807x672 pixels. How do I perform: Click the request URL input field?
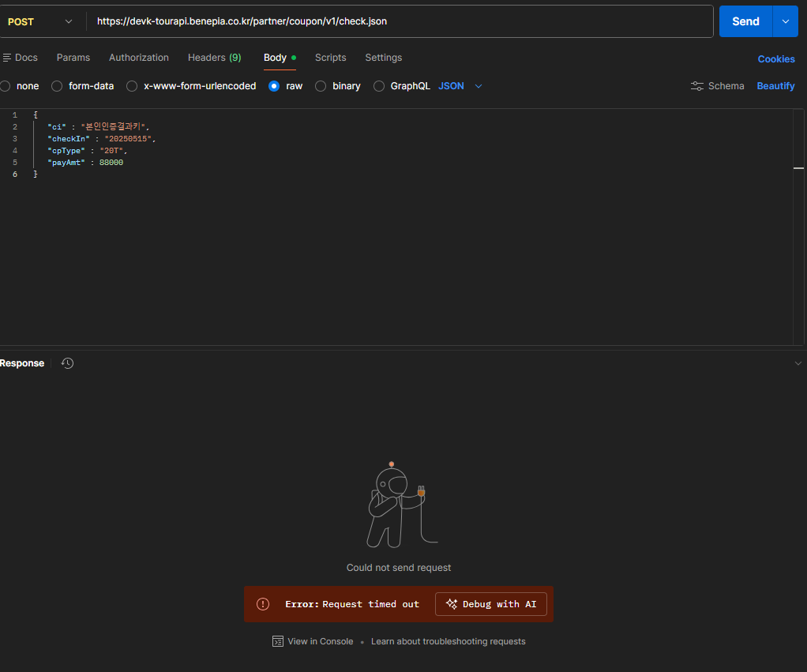[395, 21]
